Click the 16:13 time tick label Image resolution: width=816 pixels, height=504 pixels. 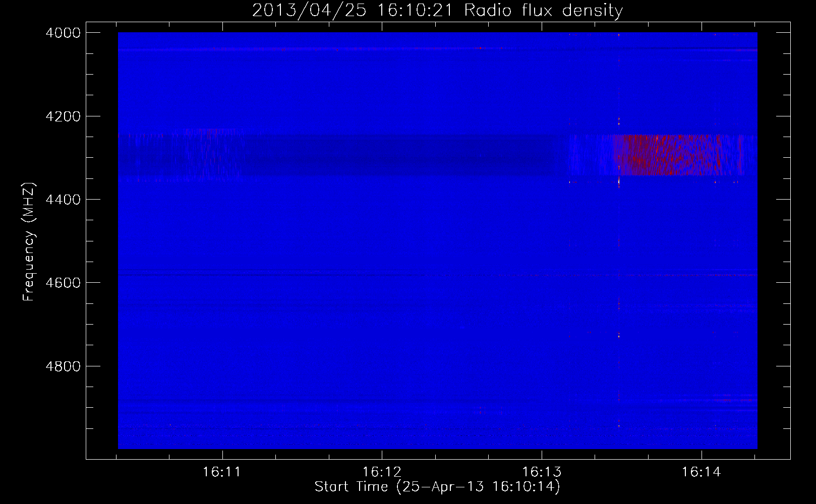pyautogui.click(x=542, y=472)
